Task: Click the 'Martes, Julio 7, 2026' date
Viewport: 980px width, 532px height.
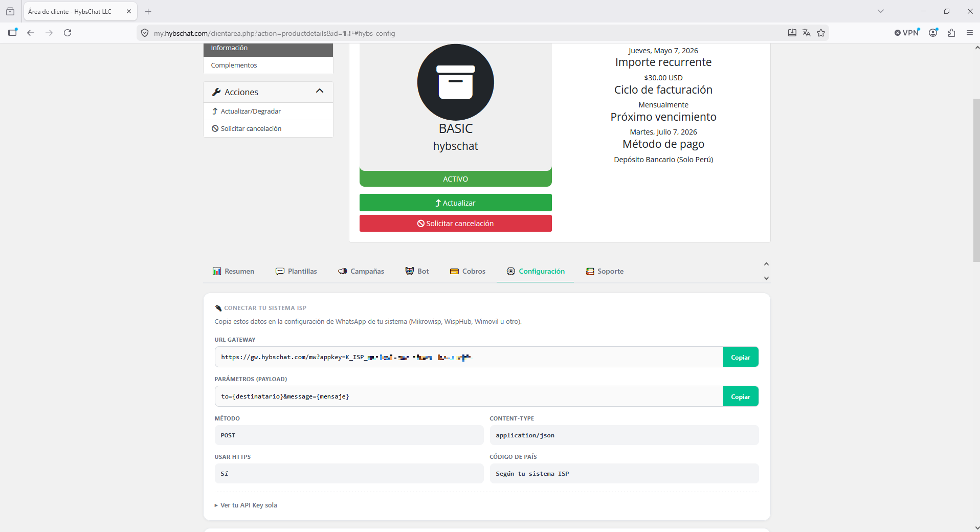Action: click(x=663, y=132)
